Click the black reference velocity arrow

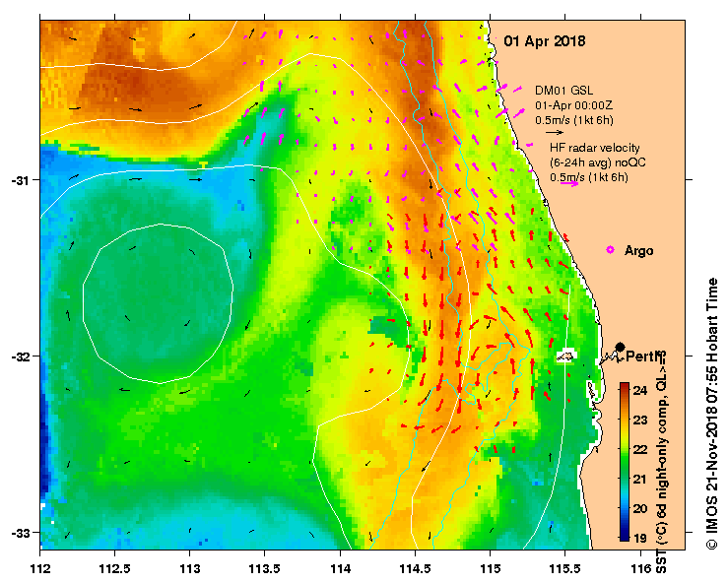tap(554, 132)
